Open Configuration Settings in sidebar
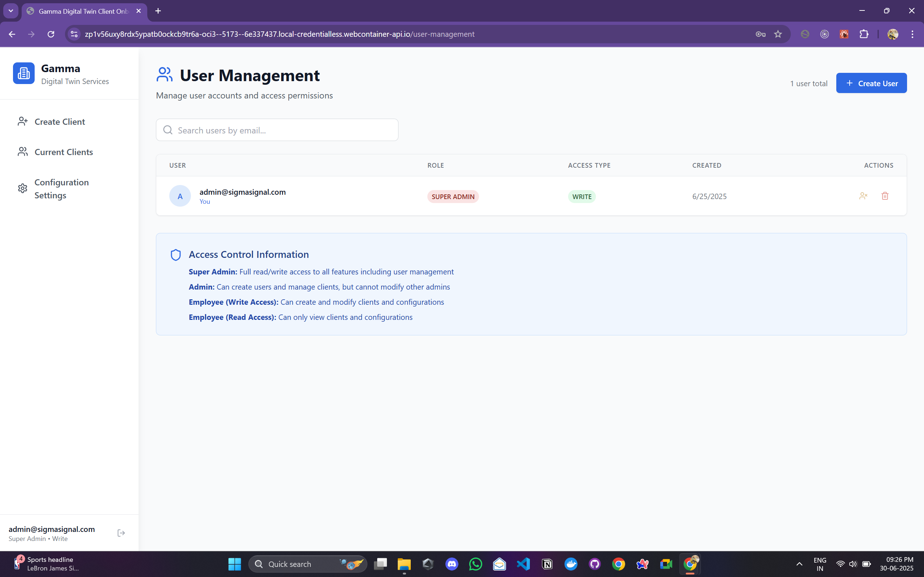Viewport: 924px width, 577px height. click(x=61, y=189)
